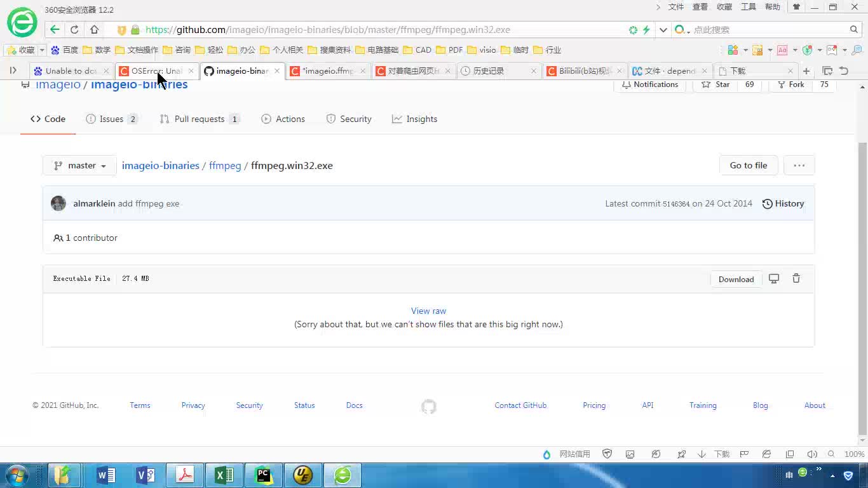This screenshot has height=488, width=868.
Task: Fork the repository with the Fork button
Action: 790,85
